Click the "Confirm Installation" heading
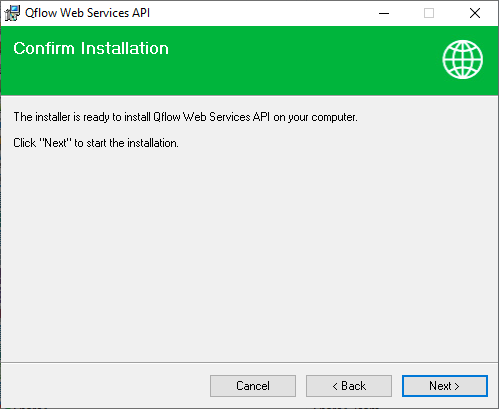Image resolution: width=499 pixels, height=409 pixels. [x=91, y=48]
